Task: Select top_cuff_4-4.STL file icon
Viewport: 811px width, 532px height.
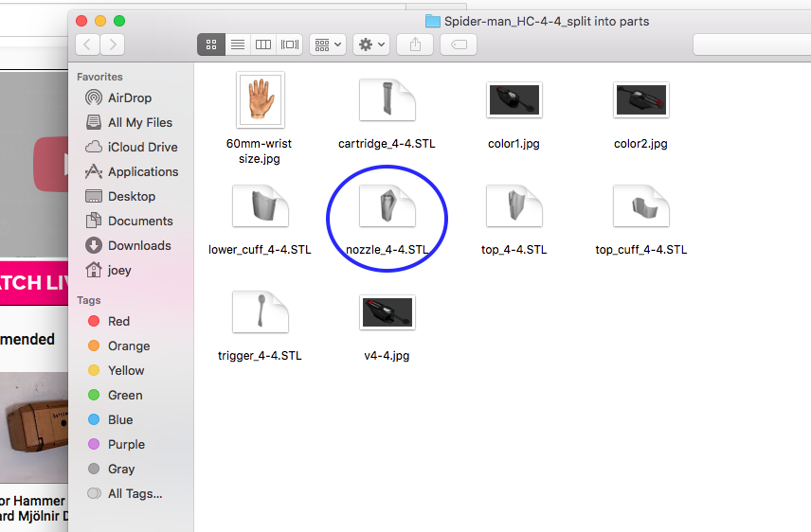Action: [641, 205]
